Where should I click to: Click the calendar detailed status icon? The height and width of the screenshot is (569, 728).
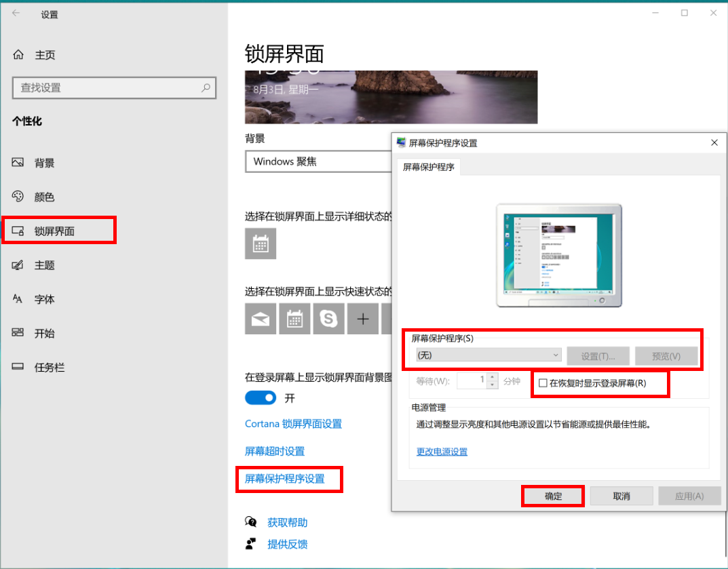coord(261,243)
